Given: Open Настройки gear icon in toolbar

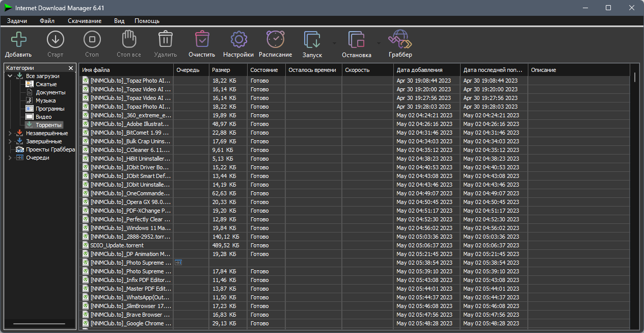Looking at the screenshot, I should (x=238, y=39).
